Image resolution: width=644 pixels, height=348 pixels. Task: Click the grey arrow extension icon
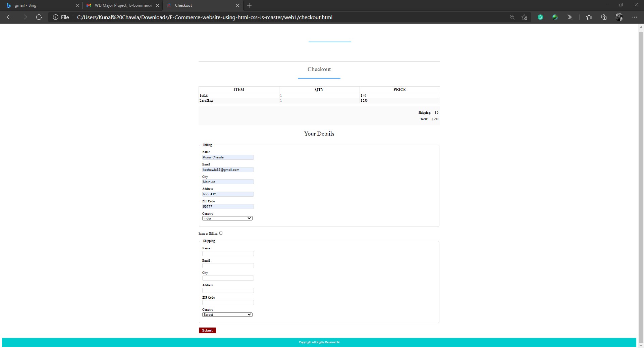tap(570, 17)
